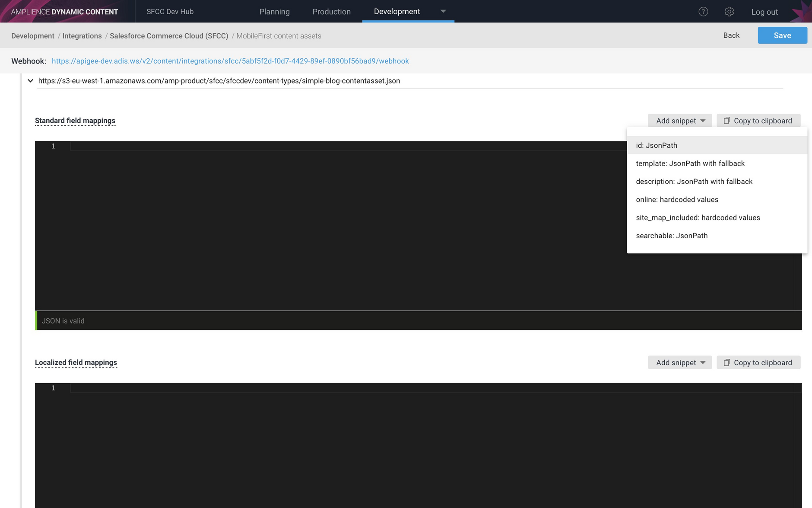The width and height of the screenshot is (812, 508).
Task: Go to Salesforce Commerce Cloud (SFCC) breadcrumb
Action: (169, 36)
